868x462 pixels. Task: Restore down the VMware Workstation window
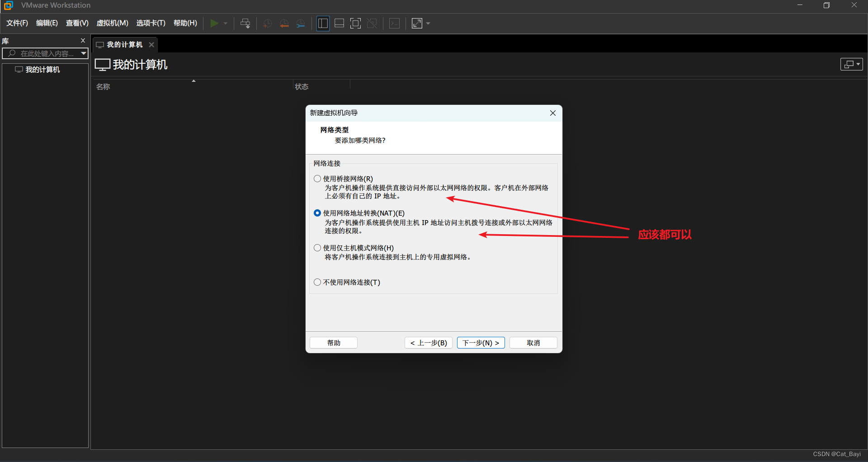(x=826, y=5)
